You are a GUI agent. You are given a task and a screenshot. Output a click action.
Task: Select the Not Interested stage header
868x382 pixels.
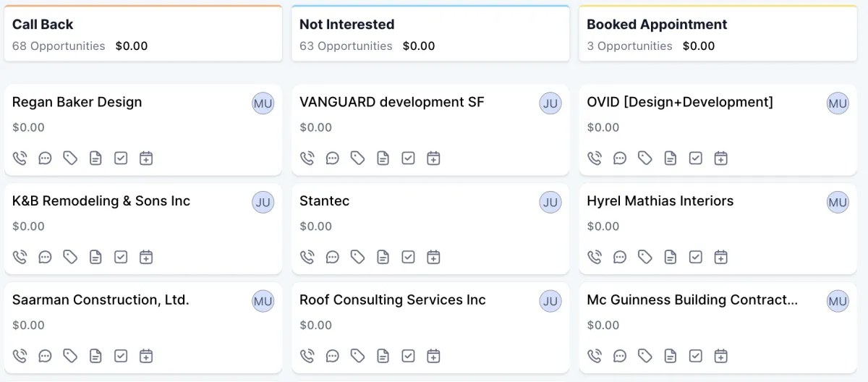[x=346, y=25]
